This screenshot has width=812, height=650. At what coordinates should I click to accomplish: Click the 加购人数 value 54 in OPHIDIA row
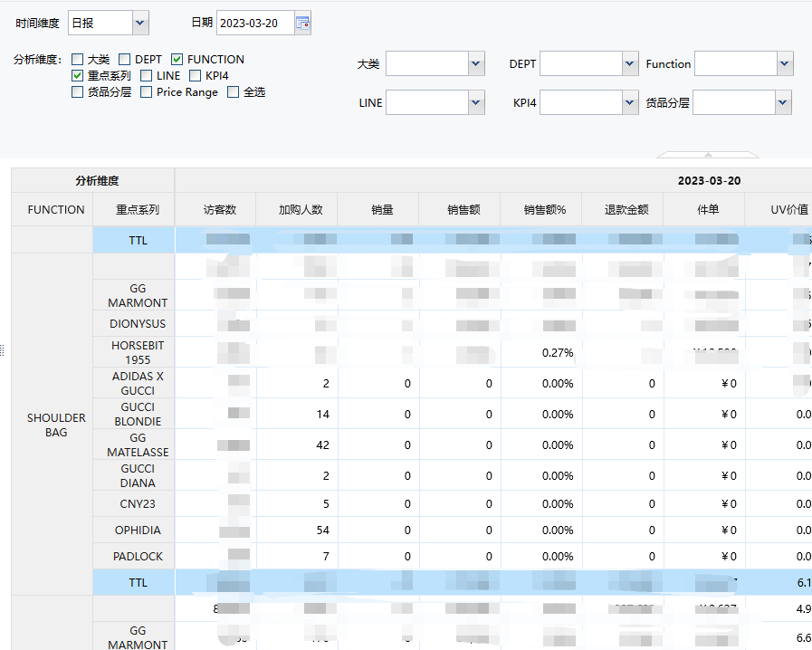pyautogui.click(x=322, y=531)
